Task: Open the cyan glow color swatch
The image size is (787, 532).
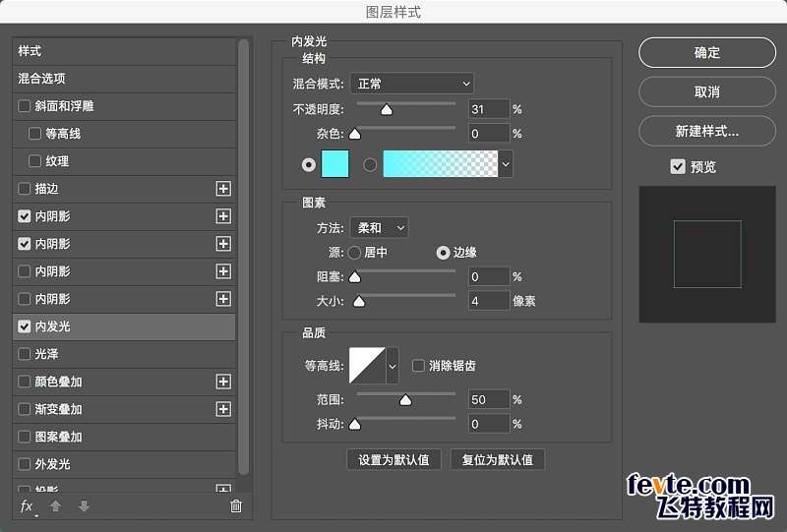Action: (x=334, y=163)
